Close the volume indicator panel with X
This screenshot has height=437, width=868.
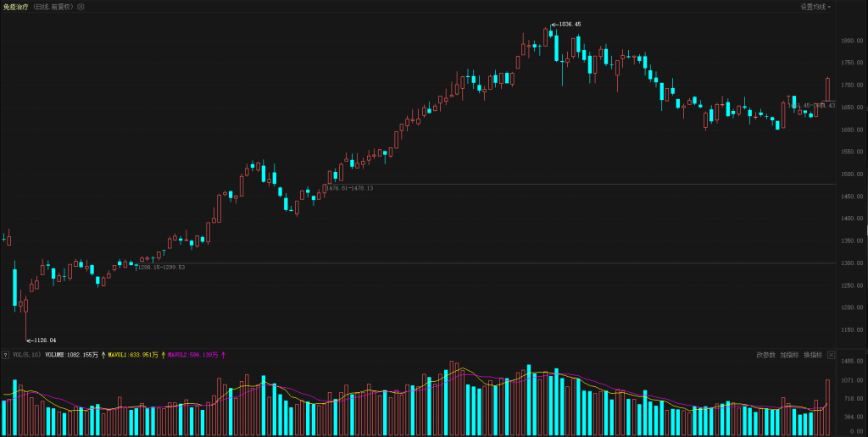click(831, 355)
